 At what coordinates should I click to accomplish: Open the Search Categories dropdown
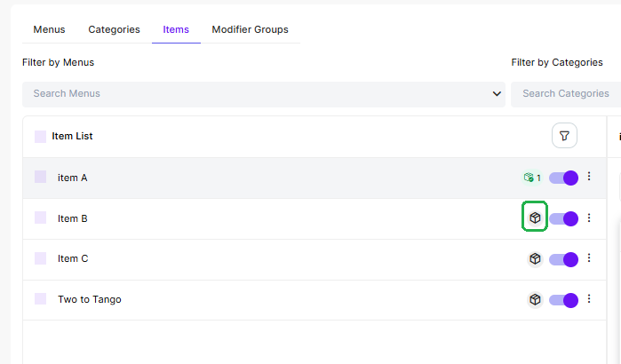coord(566,93)
